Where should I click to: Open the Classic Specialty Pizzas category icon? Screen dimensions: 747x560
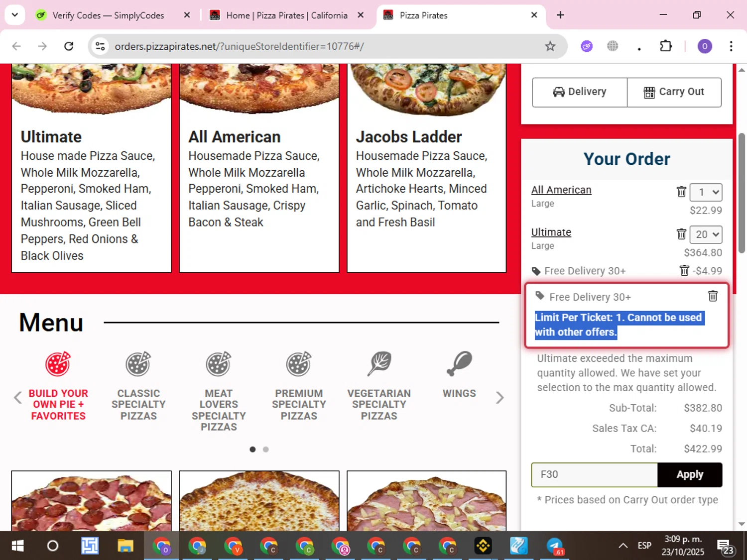tap(138, 364)
